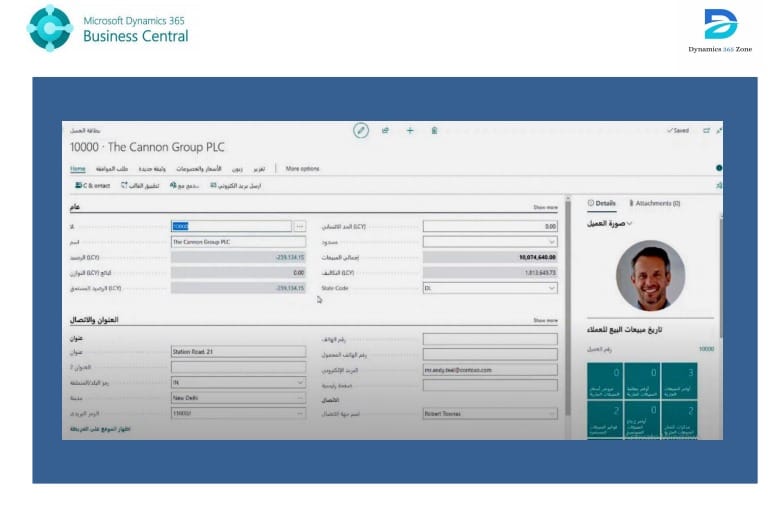Screen dimensions: 782x530
Task: Click the credit limit field showing 0.00
Action: tap(490, 226)
